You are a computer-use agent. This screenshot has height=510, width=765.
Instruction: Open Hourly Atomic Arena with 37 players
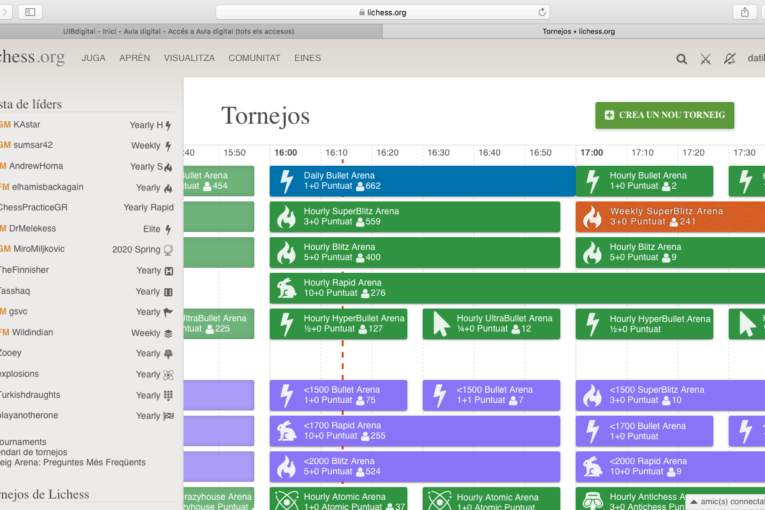339,499
